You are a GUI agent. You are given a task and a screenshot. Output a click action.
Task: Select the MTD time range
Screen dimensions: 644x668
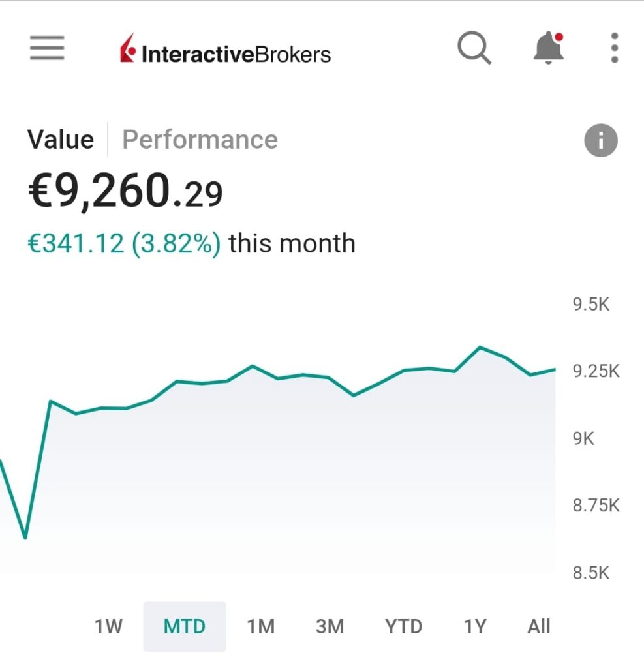[x=185, y=627]
